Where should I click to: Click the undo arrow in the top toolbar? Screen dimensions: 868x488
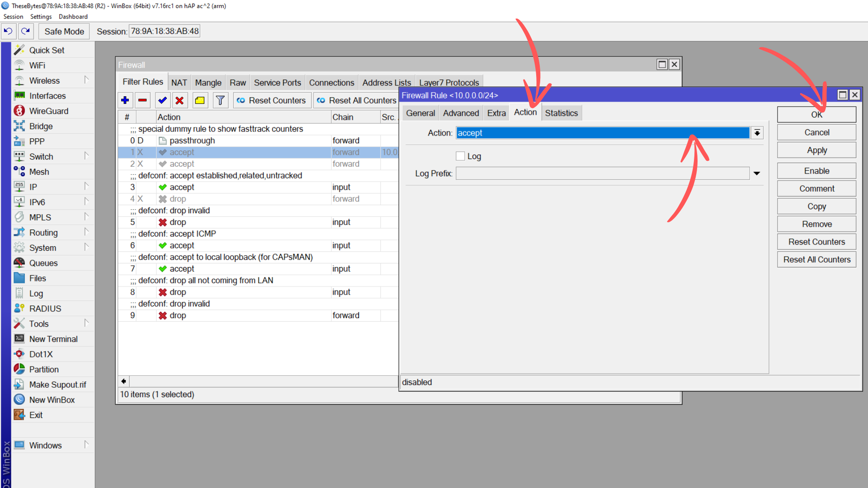(9, 31)
